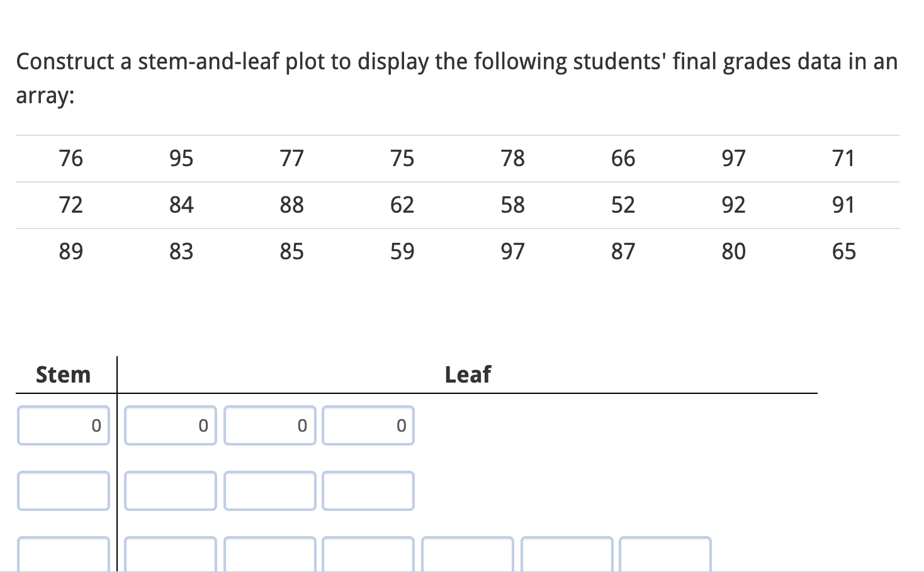This screenshot has width=924, height=572.
Task: Click the first stem input field
Action: (x=63, y=426)
